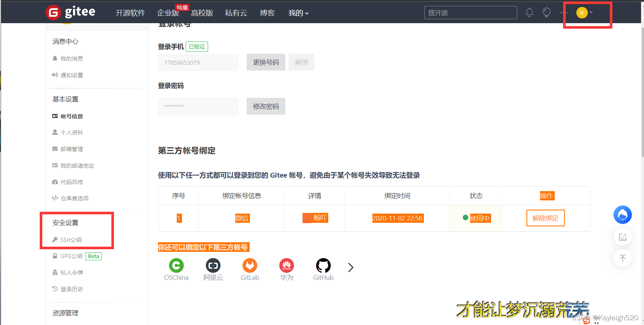Open 通知设置 in the sidebar

coord(72,75)
